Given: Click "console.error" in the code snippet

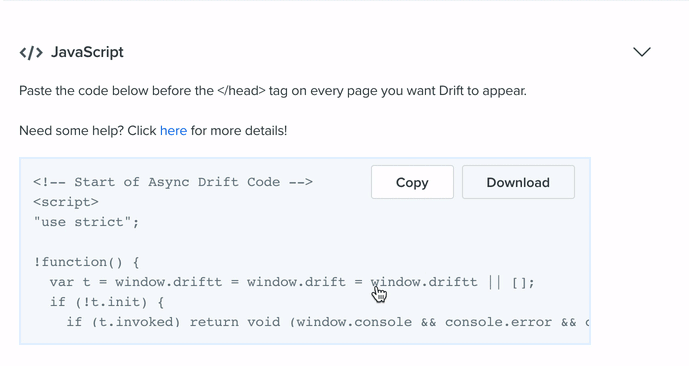Looking at the screenshot, I should pos(498,322).
